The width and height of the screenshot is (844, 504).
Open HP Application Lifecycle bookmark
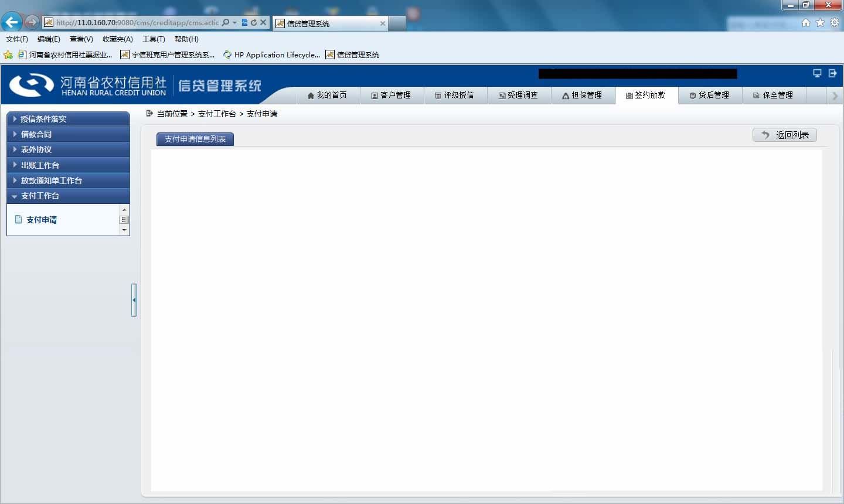pyautogui.click(x=271, y=55)
